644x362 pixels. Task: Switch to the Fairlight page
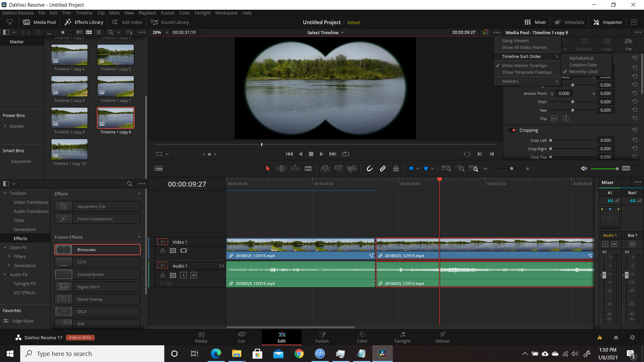(402, 337)
